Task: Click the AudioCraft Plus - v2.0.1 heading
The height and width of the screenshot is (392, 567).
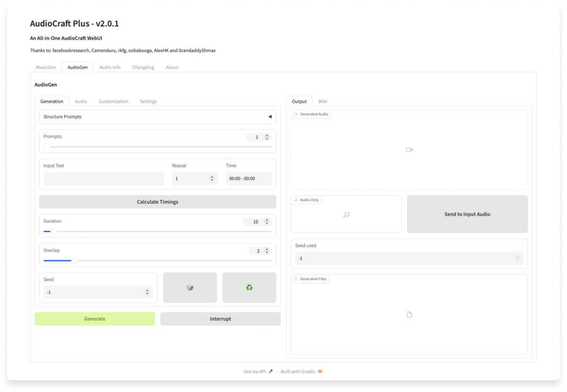Action: [x=74, y=24]
